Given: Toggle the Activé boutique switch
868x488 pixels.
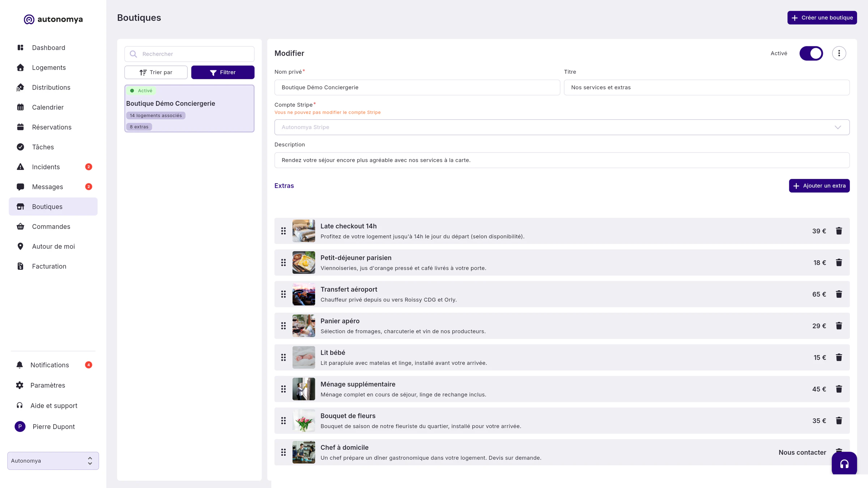Looking at the screenshot, I should click(811, 53).
